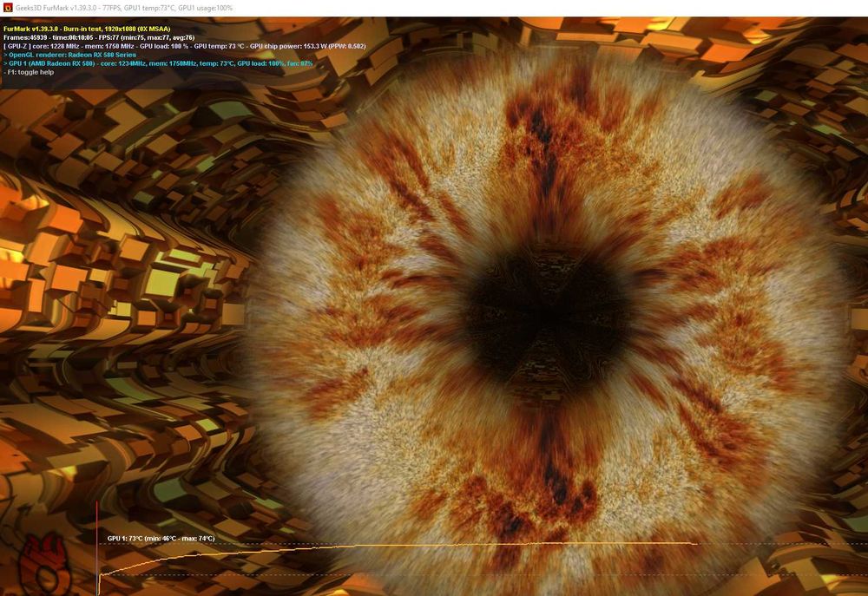Click the red vertical start marker of the temperature graph
This screenshot has width=868, height=596.
click(x=97, y=548)
